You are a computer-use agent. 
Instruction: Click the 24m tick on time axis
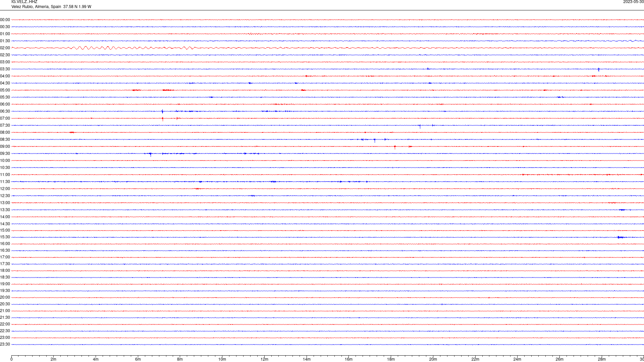click(x=517, y=359)
